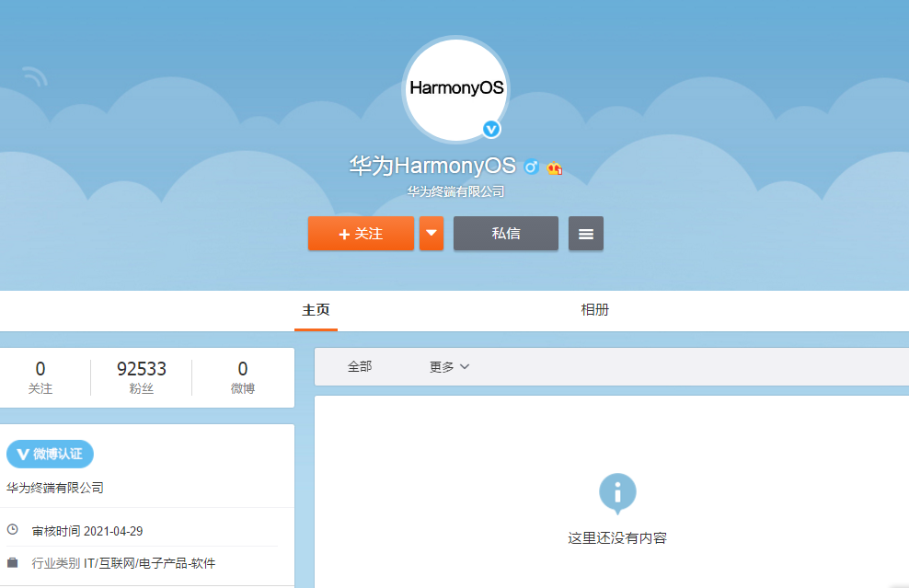Click the 这里还没有内容 message
The width and height of the screenshot is (909, 588).
point(617,538)
